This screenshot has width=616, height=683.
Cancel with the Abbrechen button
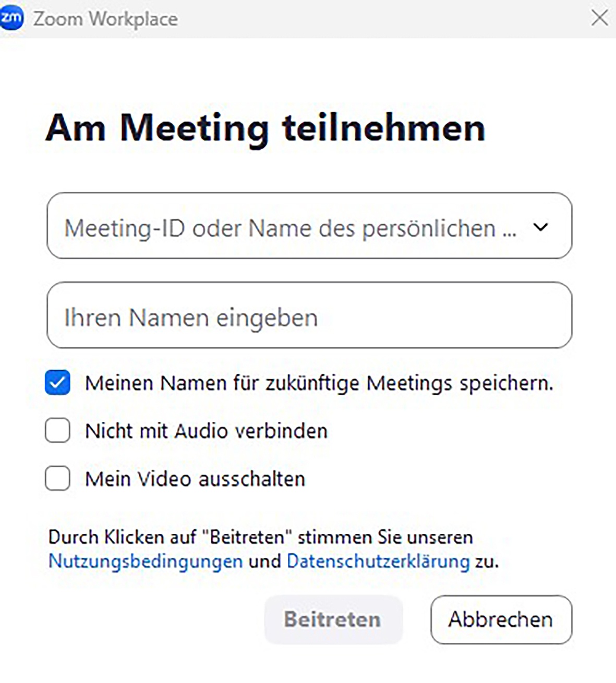pos(501,619)
